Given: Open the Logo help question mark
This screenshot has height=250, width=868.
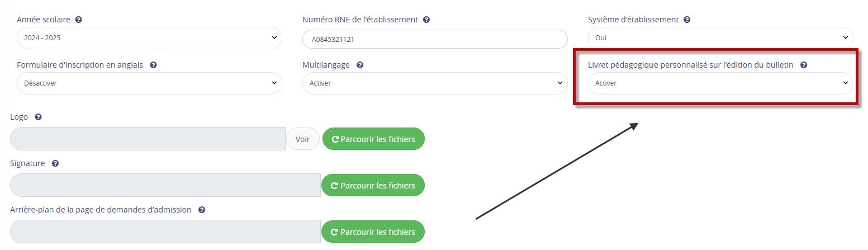Looking at the screenshot, I should pos(38,117).
